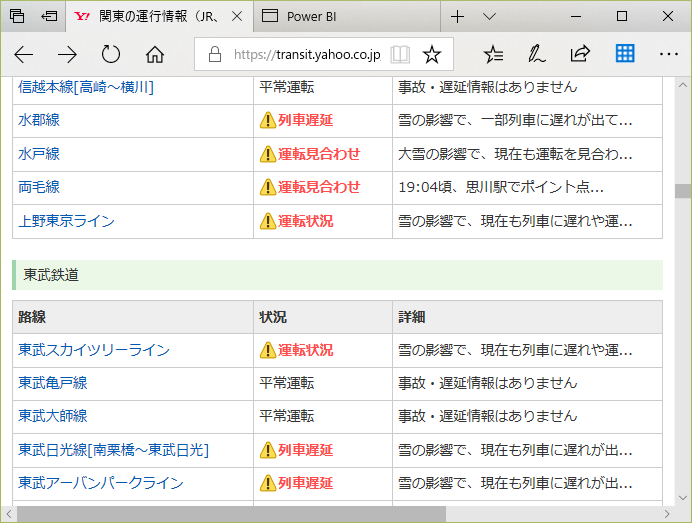Add web notes with pen icon
The image size is (692, 523).
click(536, 54)
